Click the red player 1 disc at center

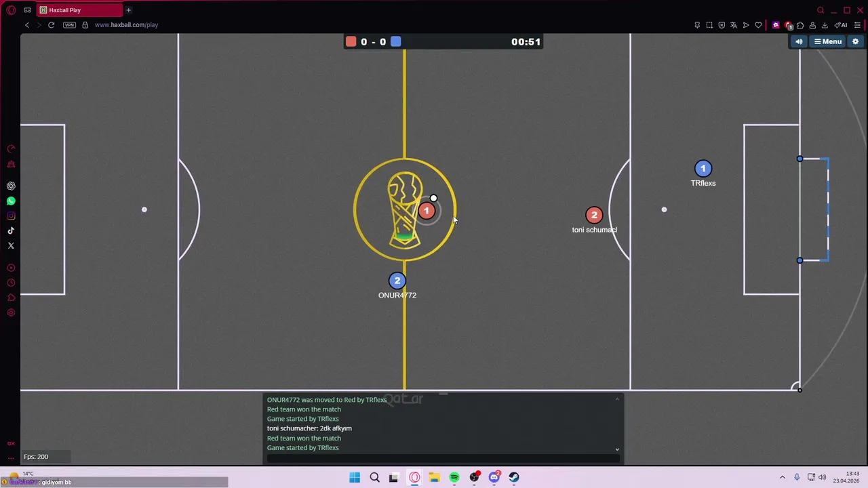(x=427, y=211)
